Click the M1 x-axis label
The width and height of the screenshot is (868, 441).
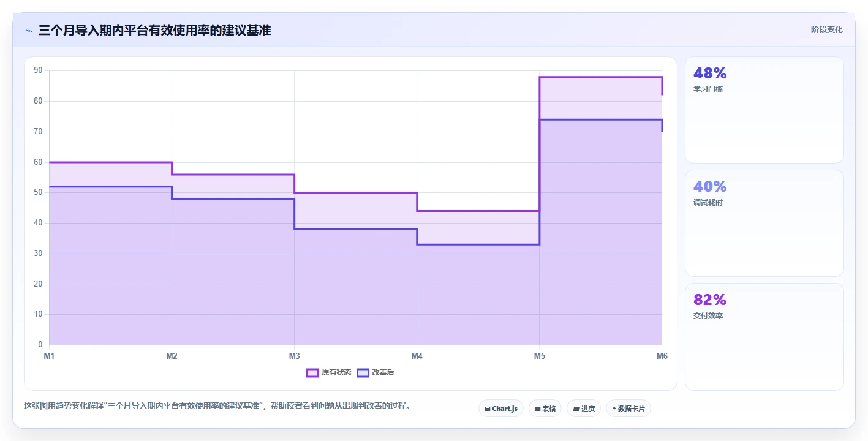pyautogui.click(x=49, y=356)
